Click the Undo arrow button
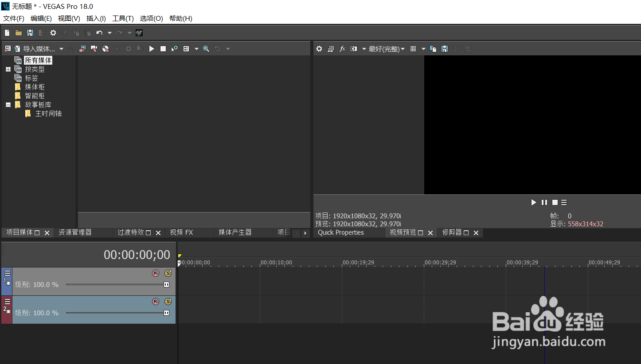641x364 pixels. 99,33
